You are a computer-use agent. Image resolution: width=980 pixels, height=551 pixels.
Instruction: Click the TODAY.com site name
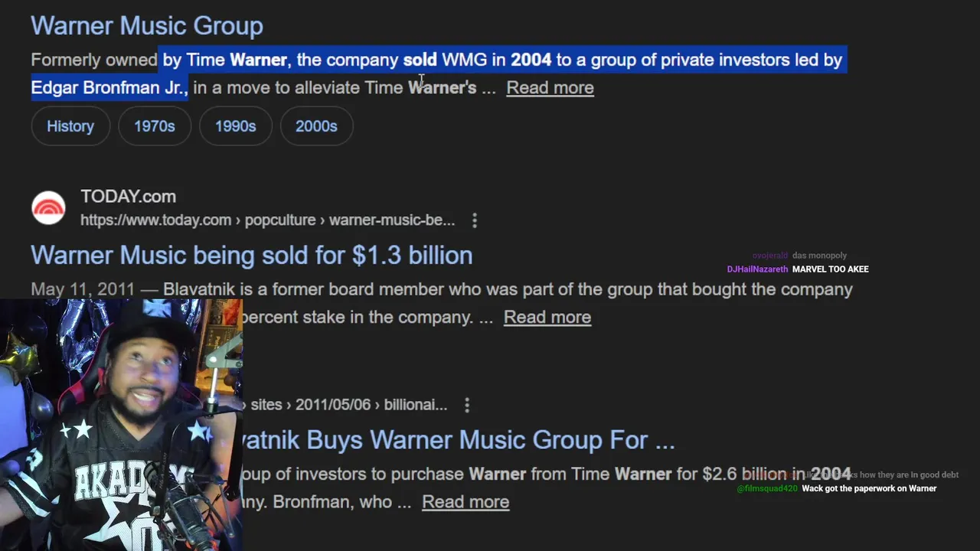tap(128, 197)
